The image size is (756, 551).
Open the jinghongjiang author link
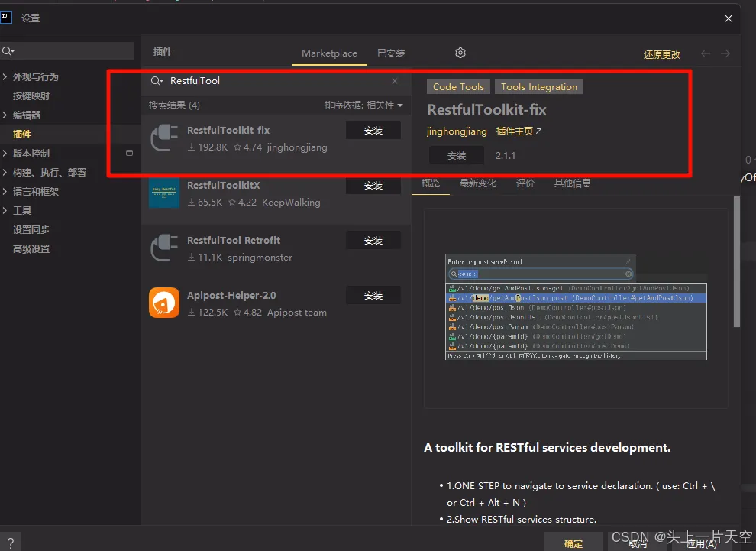(x=457, y=131)
